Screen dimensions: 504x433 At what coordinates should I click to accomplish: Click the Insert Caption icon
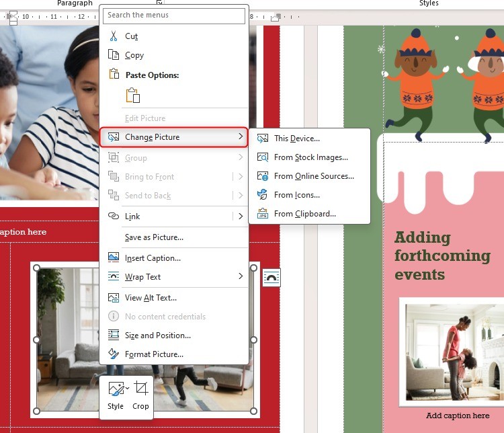tap(114, 258)
